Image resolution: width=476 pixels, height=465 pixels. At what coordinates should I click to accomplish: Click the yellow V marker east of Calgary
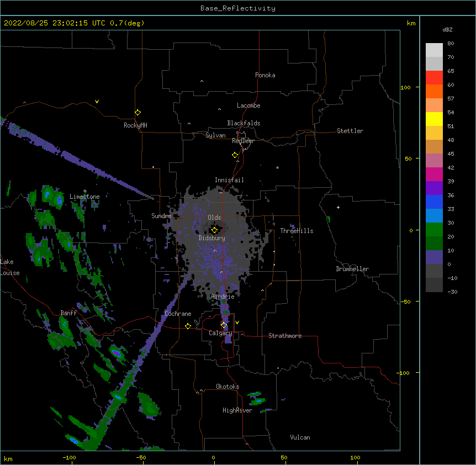237,323
